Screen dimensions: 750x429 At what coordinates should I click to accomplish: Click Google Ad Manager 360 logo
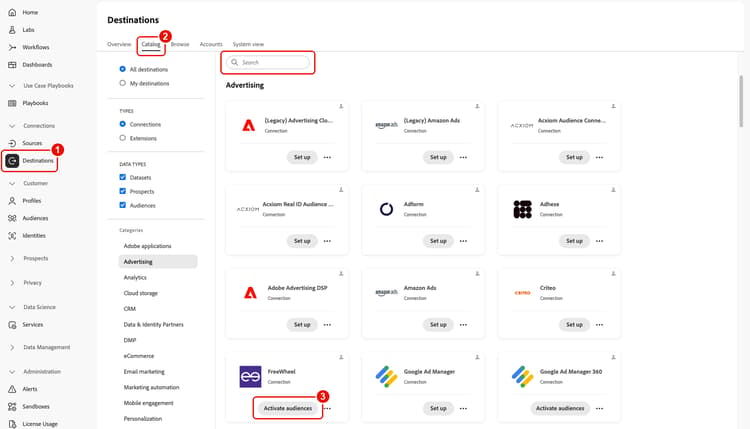(x=522, y=376)
